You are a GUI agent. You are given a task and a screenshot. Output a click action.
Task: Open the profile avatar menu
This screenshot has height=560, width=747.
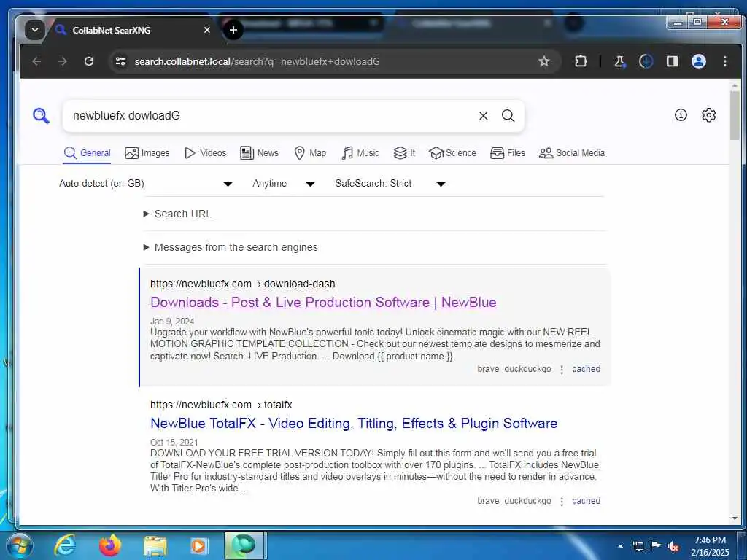click(x=698, y=61)
